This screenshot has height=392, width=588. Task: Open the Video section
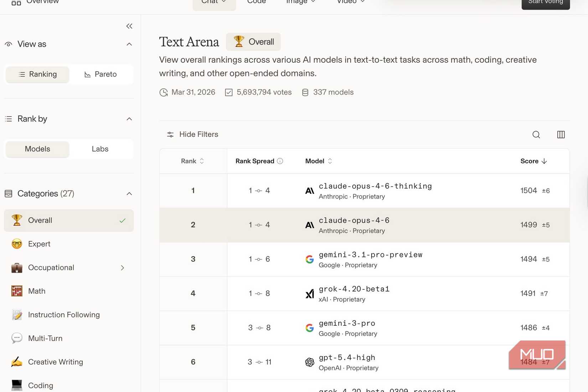(x=350, y=2)
